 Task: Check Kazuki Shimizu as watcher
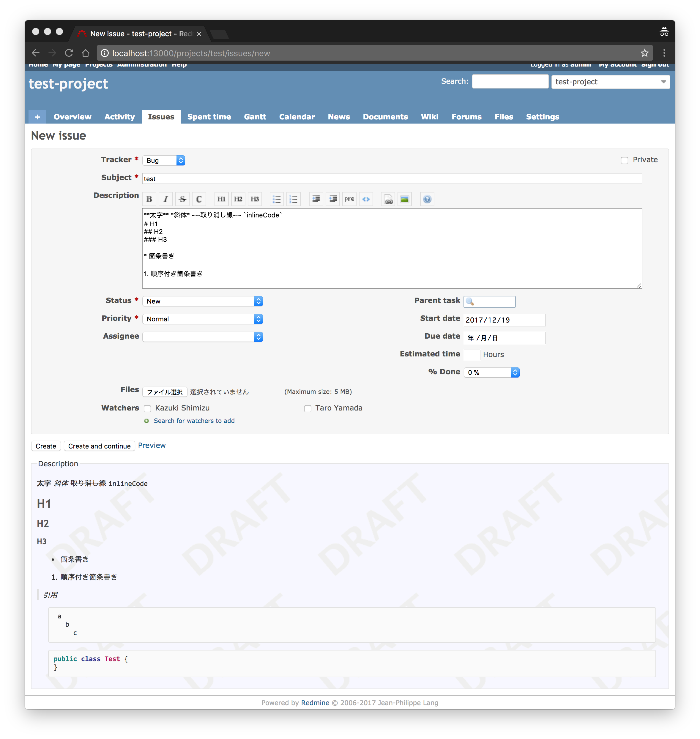pyautogui.click(x=147, y=408)
